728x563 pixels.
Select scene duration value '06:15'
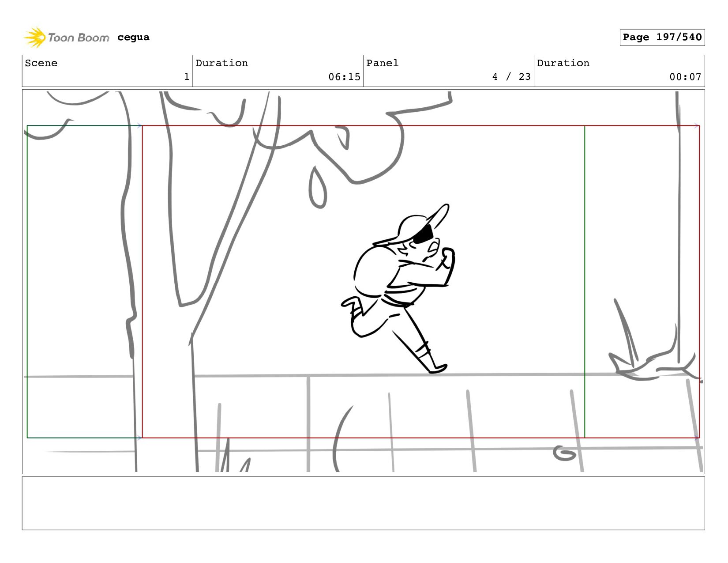coord(344,77)
